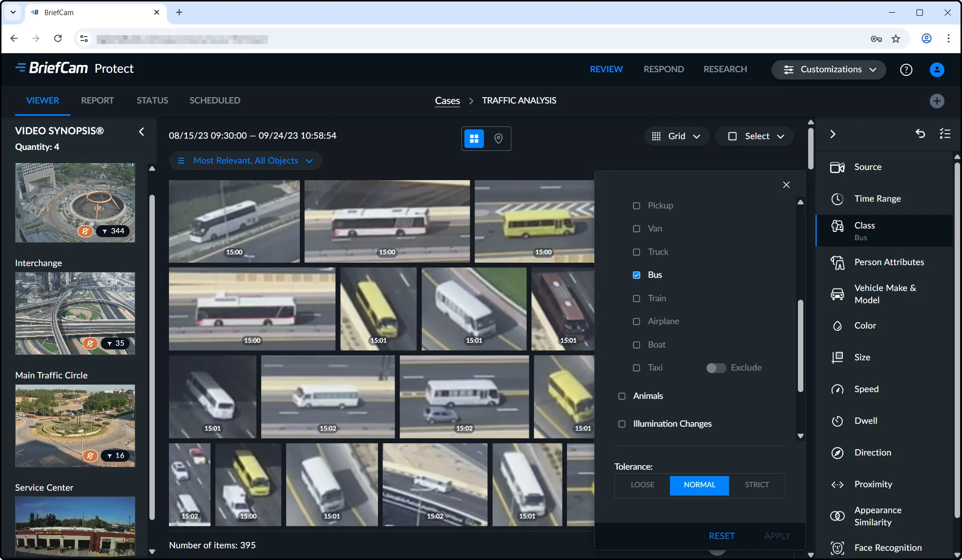Viewport: 962px width, 560px height.
Task: Expand the Grid layout dropdown
Action: pyautogui.click(x=676, y=136)
